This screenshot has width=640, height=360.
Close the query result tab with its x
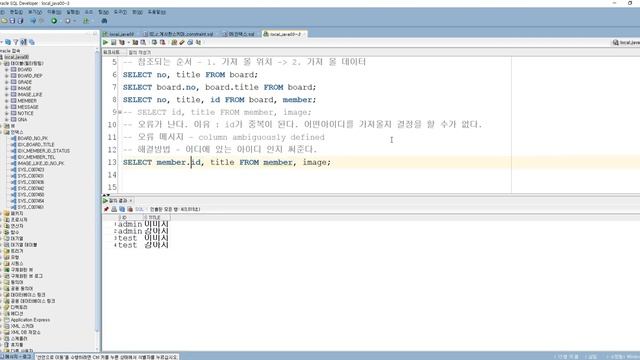click(131, 200)
